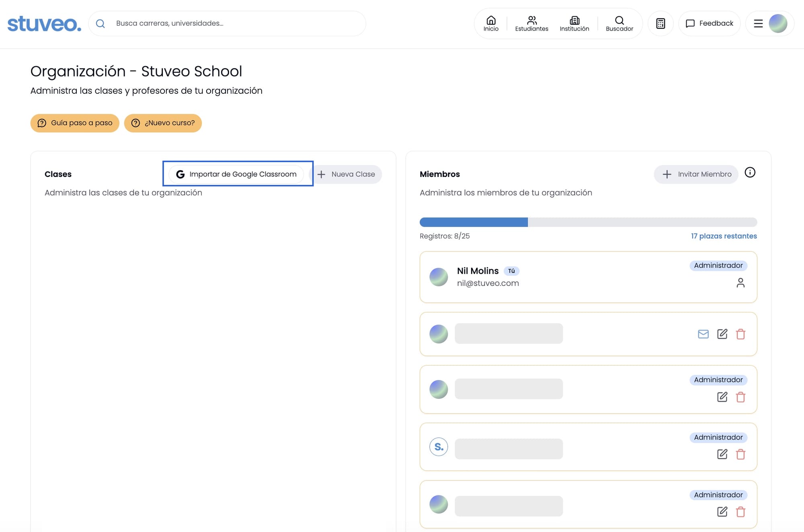The width and height of the screenshot is (804, 532).
Task: Click the person icon in Nil Molins card
Action: [x=740, y=283]
